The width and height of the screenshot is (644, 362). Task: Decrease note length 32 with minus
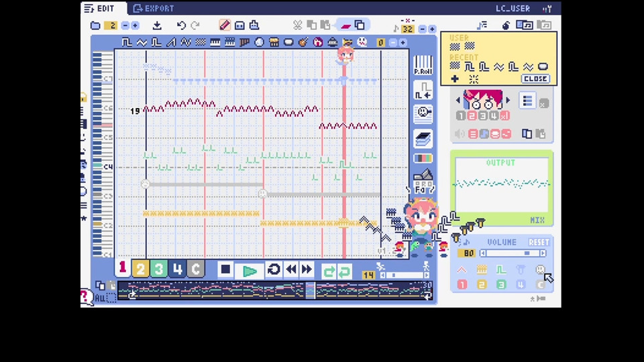(422, 29)
